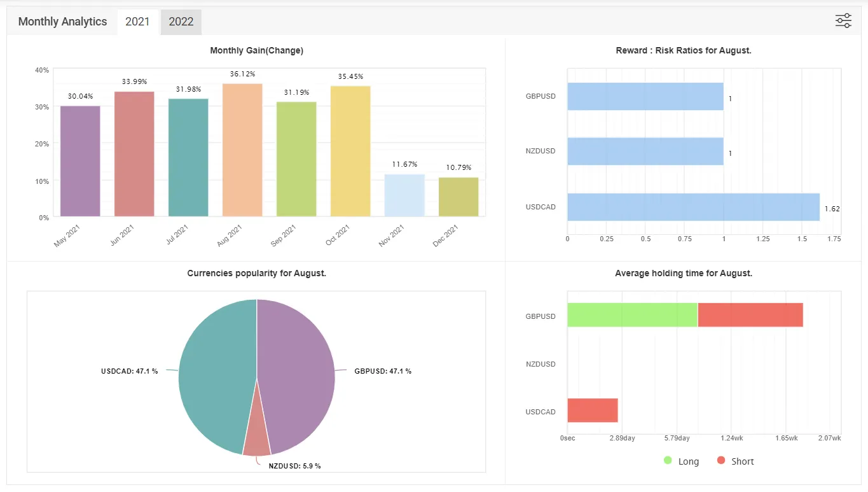
Task: Click the Jun 2021 gain bar
Action: click(134, 154)
